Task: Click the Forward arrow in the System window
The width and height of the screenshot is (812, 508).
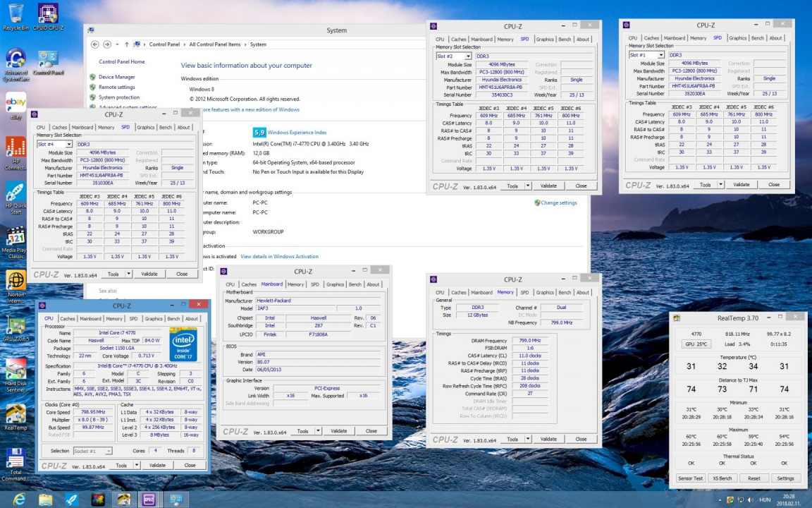Action: click(107, 44)
